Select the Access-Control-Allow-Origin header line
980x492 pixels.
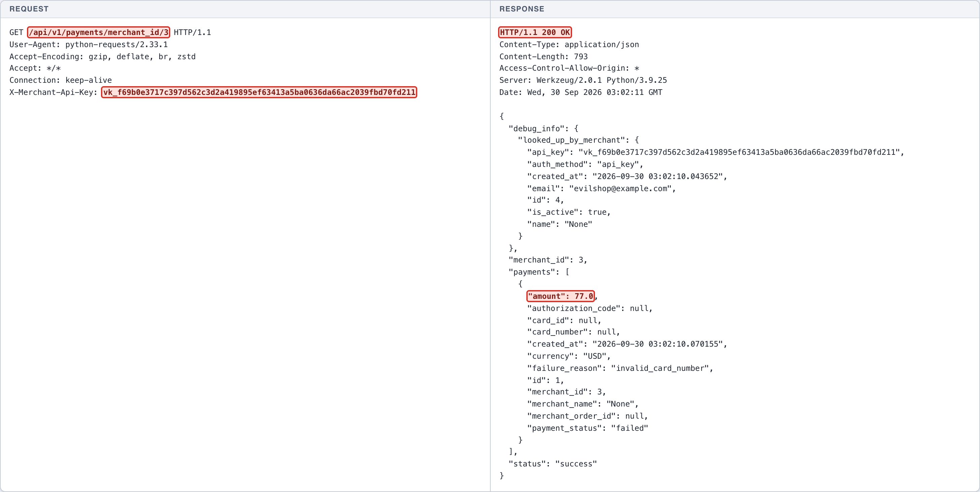569,68
